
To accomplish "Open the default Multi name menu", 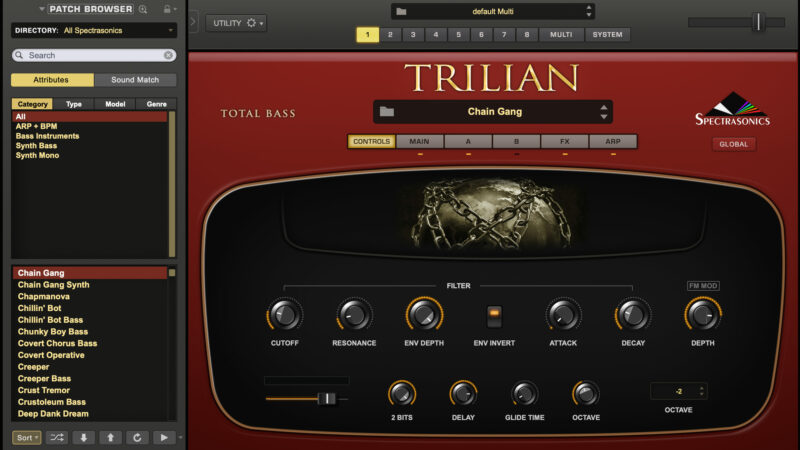I will pos(493,11).
